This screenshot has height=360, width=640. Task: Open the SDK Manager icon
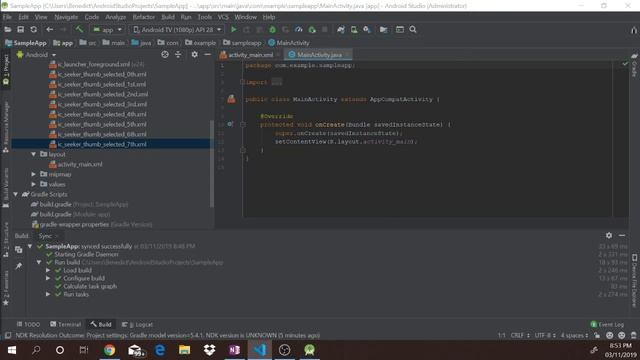coord(367,29)
